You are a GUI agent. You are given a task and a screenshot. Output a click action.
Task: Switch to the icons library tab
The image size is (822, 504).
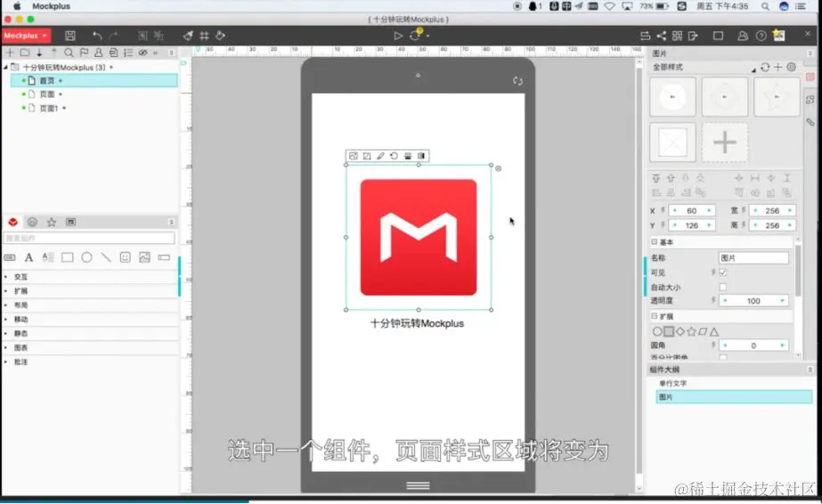32,222
